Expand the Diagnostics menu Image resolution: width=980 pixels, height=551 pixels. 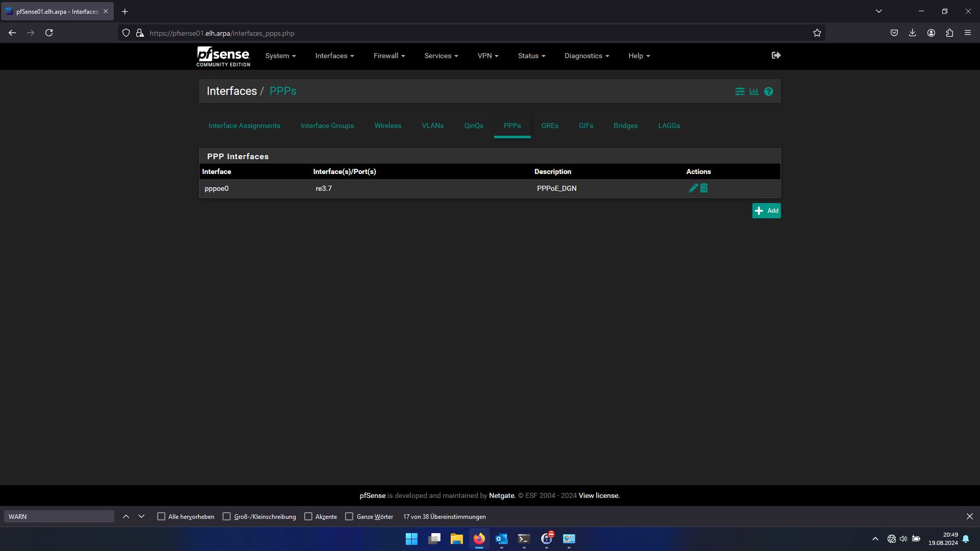[x=586, y=56]
